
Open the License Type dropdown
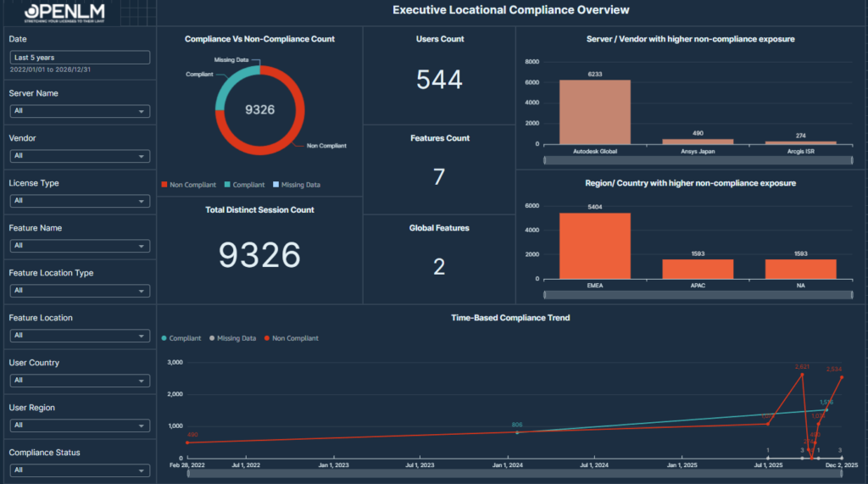click(80, 201)
